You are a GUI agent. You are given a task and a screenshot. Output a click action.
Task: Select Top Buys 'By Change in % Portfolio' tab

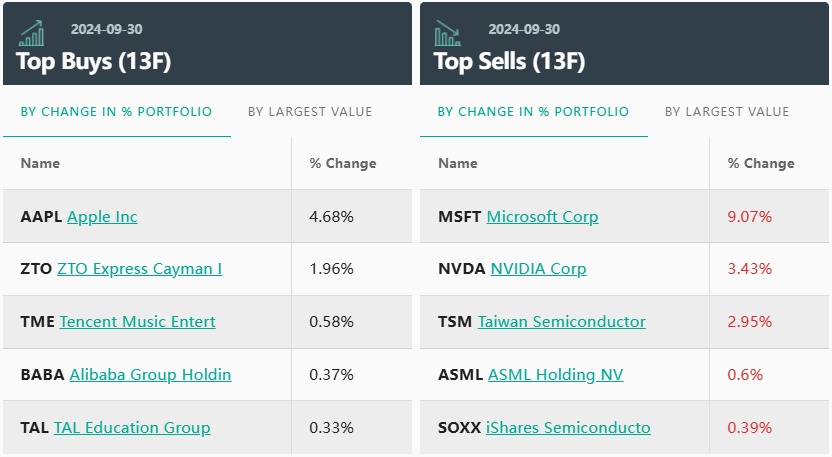116,112
